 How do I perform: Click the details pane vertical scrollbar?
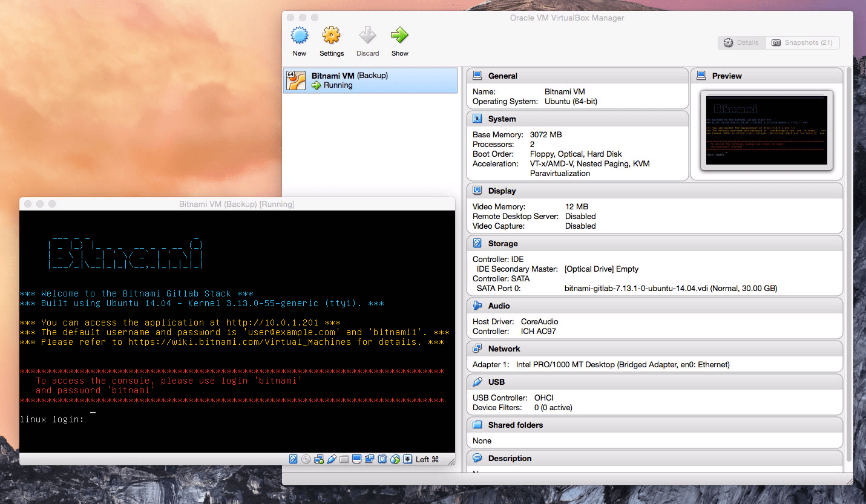pyautogui.click(x=848, y=242)
